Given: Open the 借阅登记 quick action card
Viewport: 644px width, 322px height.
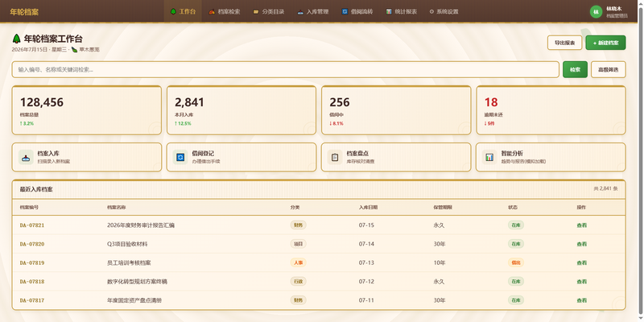Looking at the screenshot, I should (242, 157).
